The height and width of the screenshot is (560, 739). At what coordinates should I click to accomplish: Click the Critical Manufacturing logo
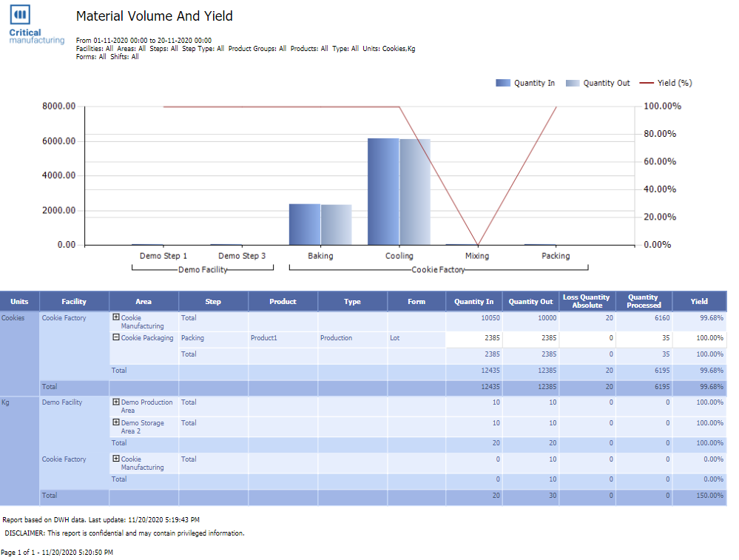[37, 24]
